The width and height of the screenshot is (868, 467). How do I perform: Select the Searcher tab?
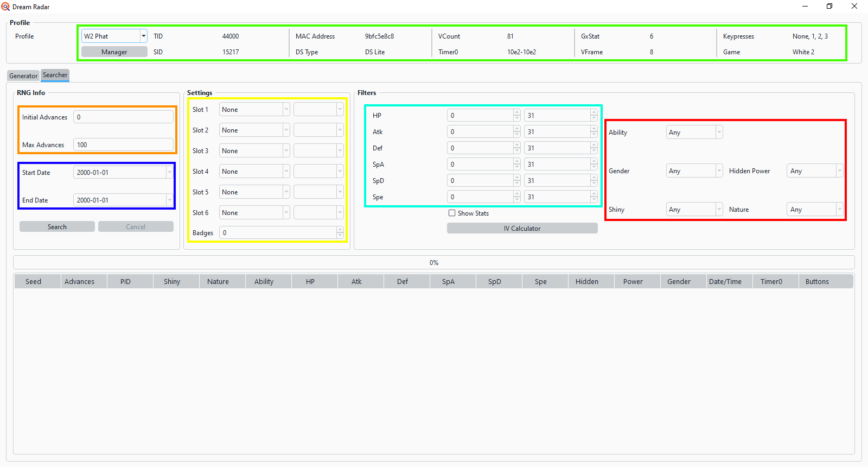click(55, 75)
